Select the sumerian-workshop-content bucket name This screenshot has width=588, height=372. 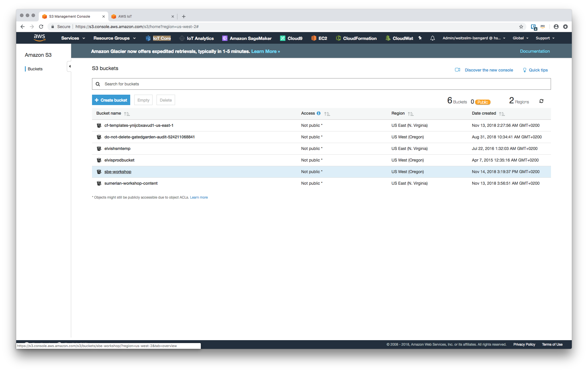point(131,183)
